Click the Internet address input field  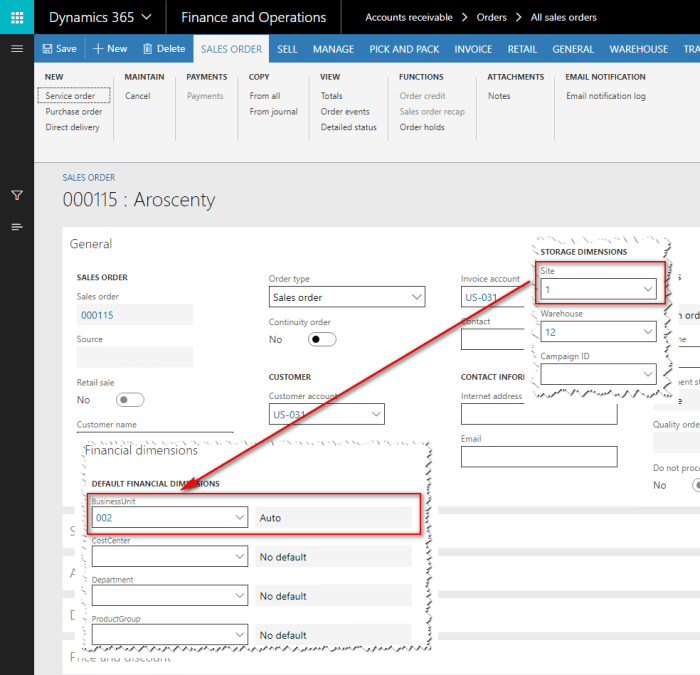[539, 414]
